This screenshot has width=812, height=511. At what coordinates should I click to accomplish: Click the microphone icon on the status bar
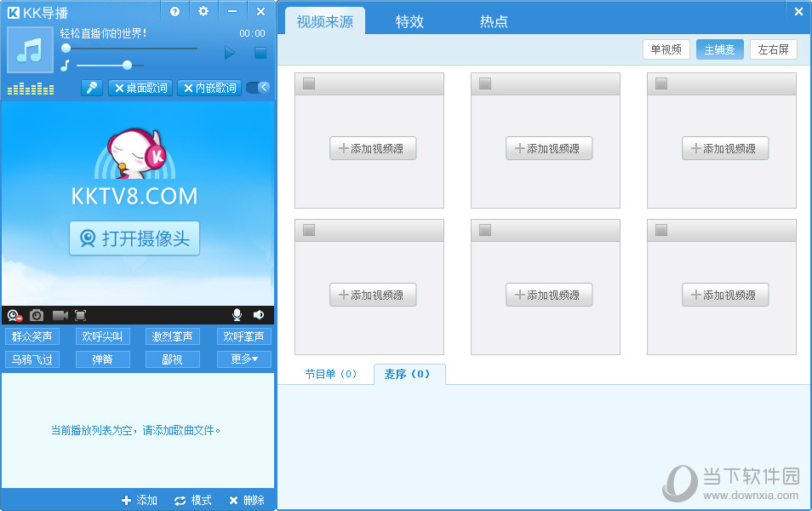coord(237,315)
